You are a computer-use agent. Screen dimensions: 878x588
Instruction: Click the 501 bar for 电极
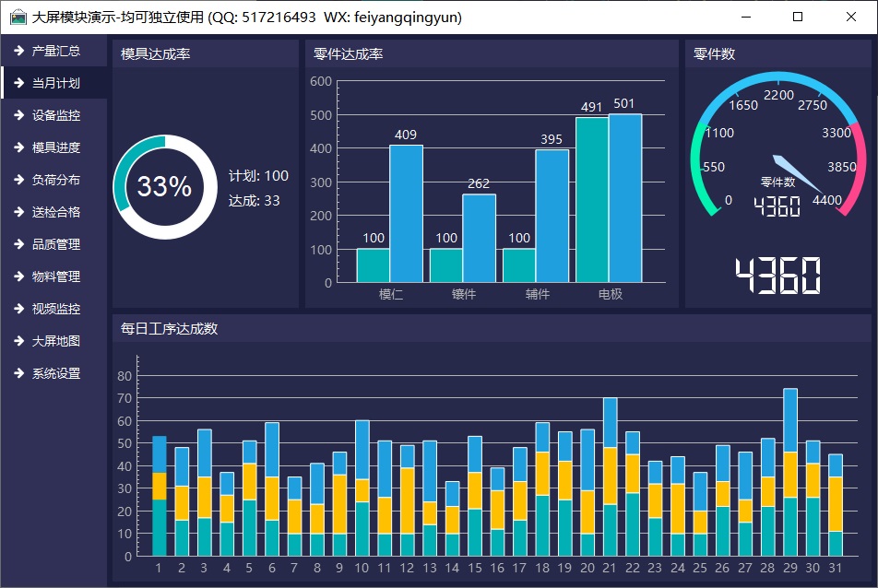pyautogui.click(x=624, y=197)
